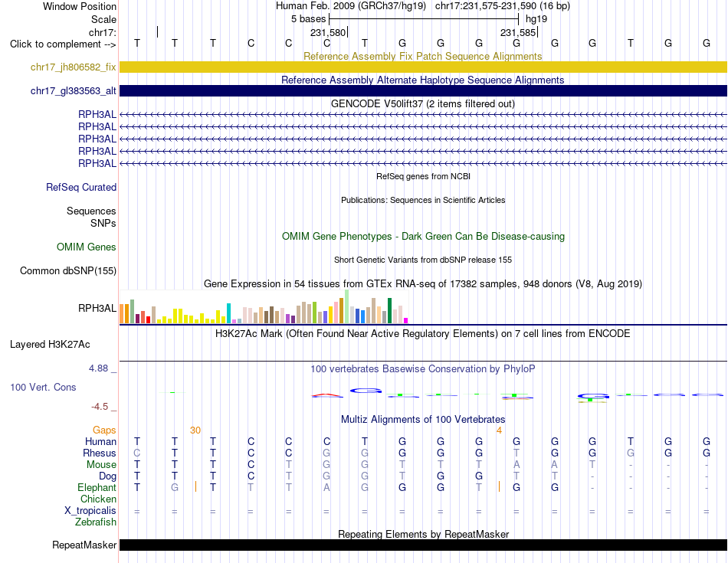Select the Elephant alignment row label

click(x=97, y=488)
